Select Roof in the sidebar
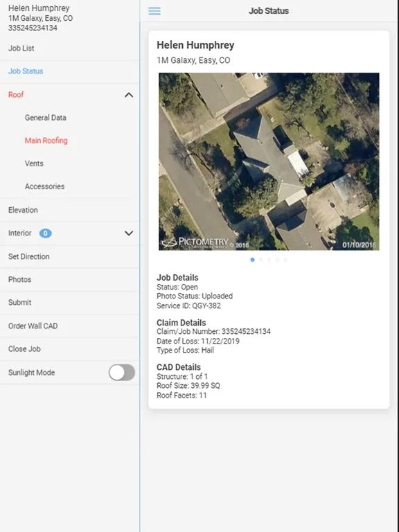 (x=16, y=95)
